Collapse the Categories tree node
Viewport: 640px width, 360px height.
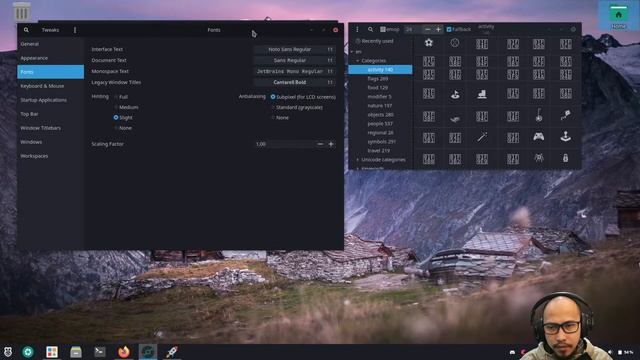358,61
